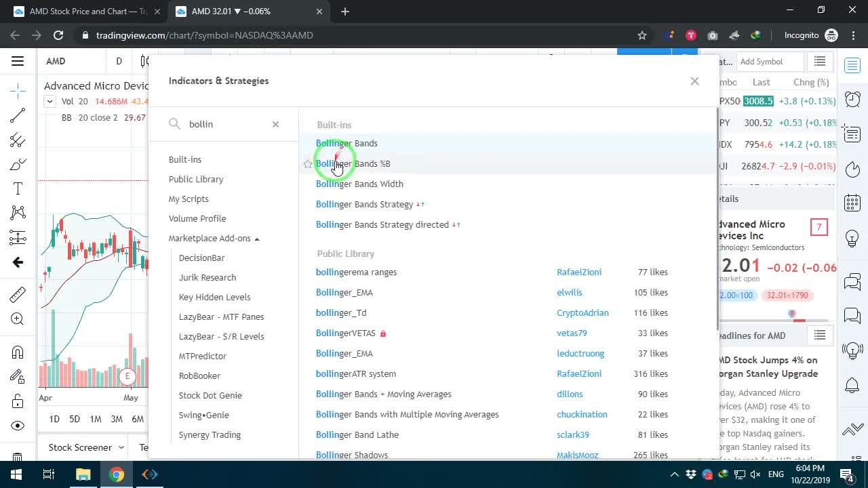Add bollingerema ranges from Public Library
The image size is (868, 488).
356,272
